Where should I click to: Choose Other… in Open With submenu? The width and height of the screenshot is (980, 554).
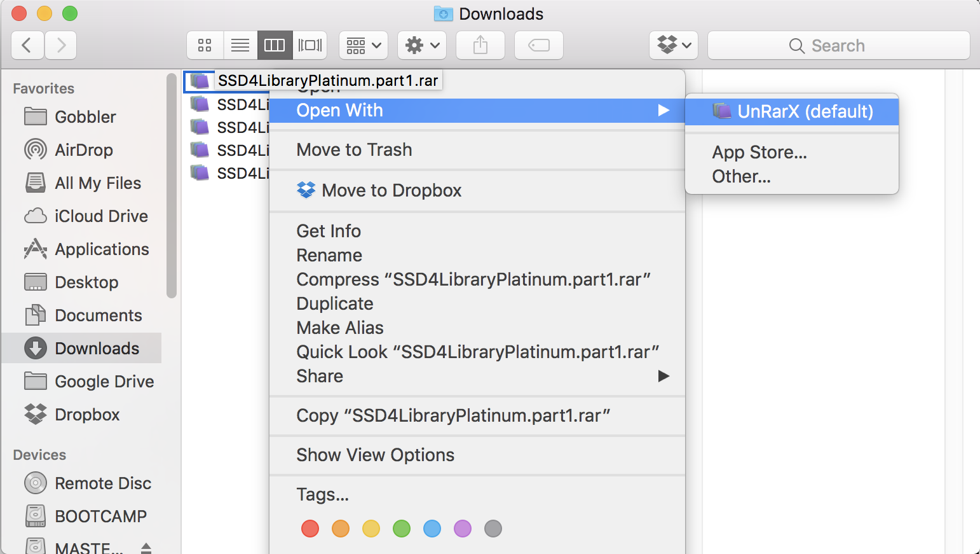click(741, 177)
